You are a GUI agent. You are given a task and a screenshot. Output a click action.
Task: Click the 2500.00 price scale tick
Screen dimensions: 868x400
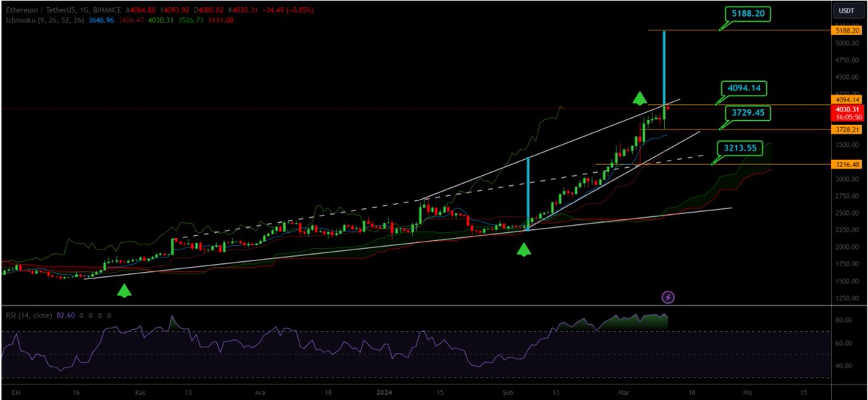(x=846, y=213)
